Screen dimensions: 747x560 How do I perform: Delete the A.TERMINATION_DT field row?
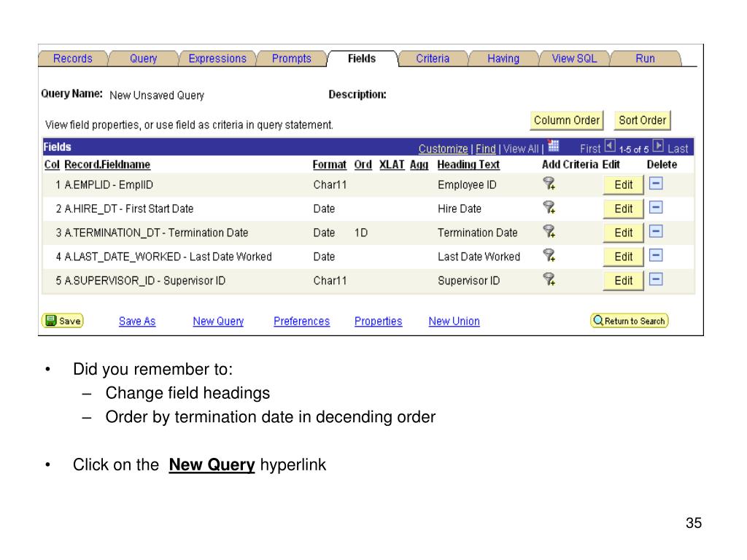pos(656,231)
